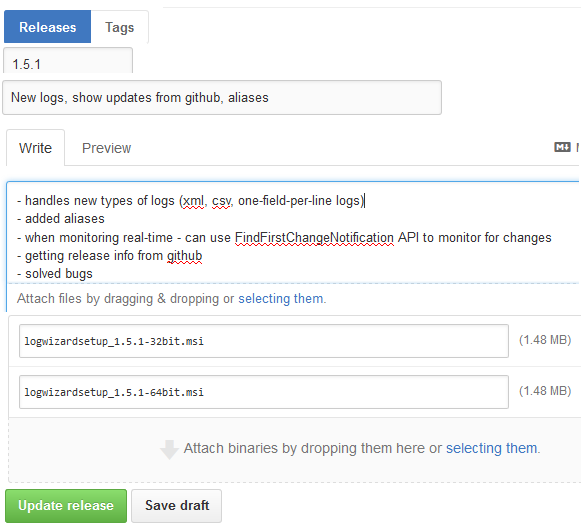Click the logwizardsetup 64bit.msi filename field
Viewport: 581px width, 529px height.
[264, 392]
